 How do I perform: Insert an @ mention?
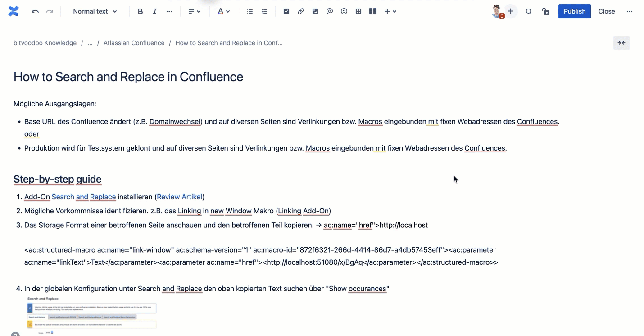pyautogui.click(x=330, y=11)
